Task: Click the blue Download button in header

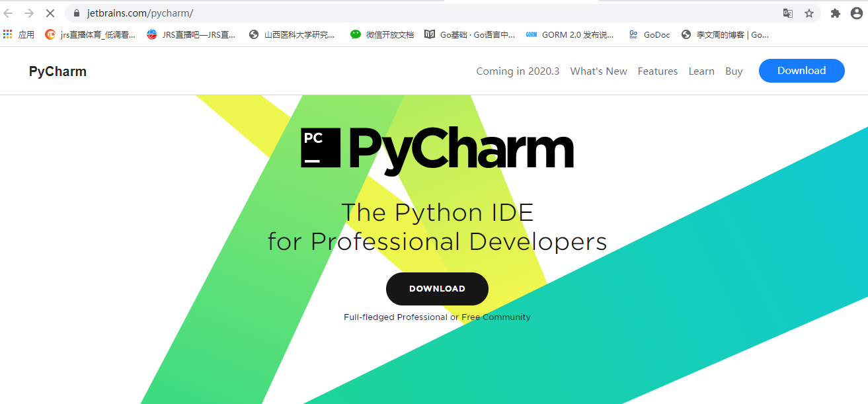Action: (x=801, y=71)
